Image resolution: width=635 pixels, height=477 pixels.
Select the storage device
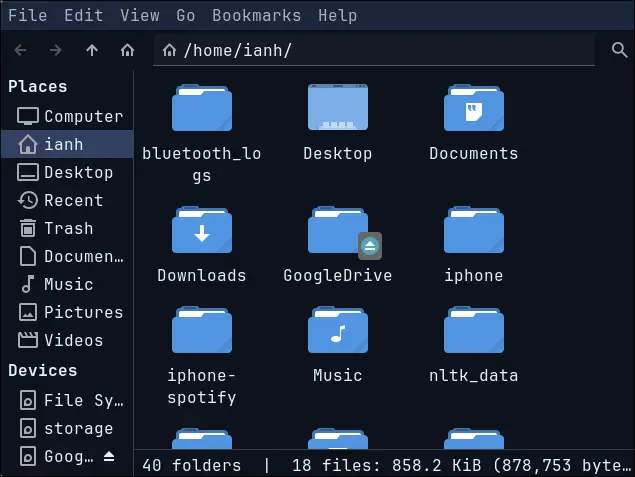coord(67,428)
